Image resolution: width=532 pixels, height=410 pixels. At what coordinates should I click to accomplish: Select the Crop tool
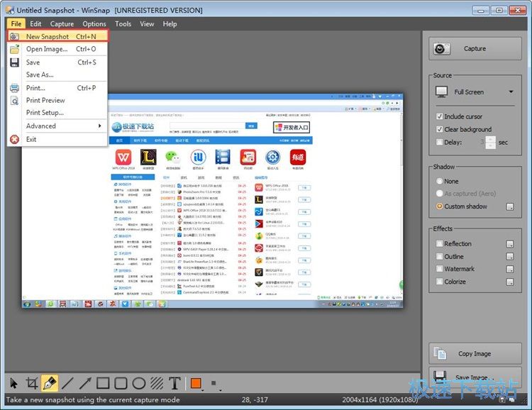click(31, 384)
